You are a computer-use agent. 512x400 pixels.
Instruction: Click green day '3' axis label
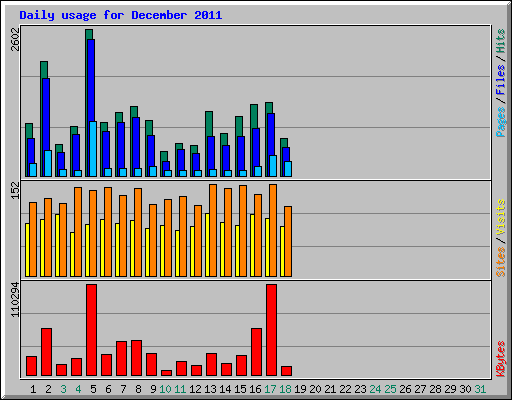point(63,389)
